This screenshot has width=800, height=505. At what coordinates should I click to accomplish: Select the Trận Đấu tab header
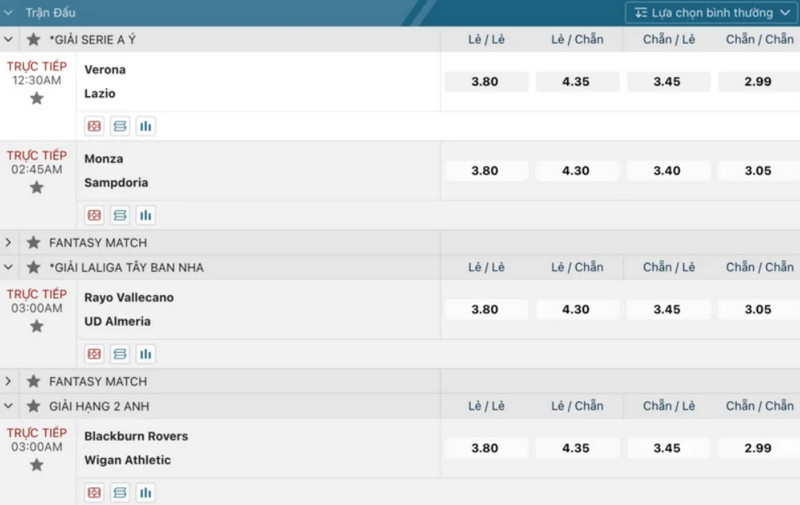pyautogui.click(x=50, y=13)
